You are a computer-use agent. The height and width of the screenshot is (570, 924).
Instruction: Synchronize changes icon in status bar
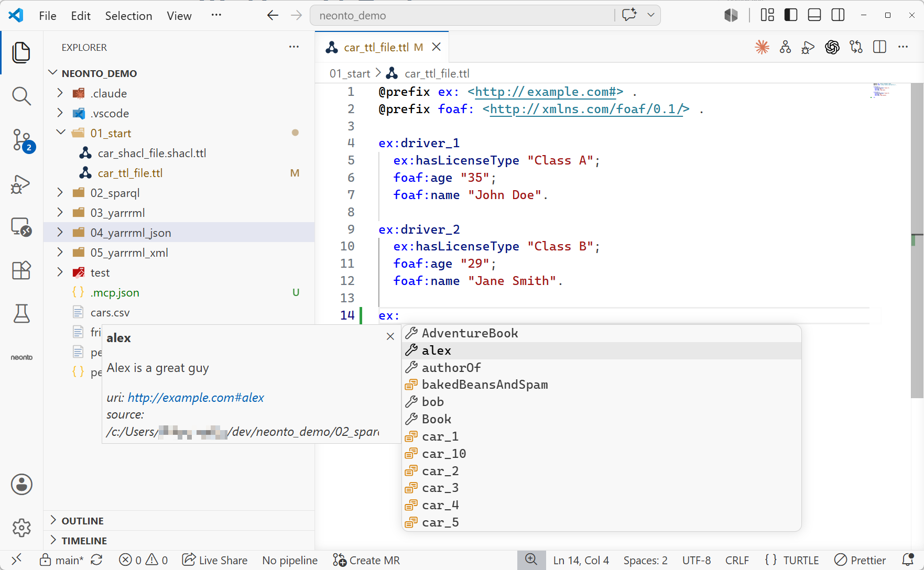click(97, 560)
